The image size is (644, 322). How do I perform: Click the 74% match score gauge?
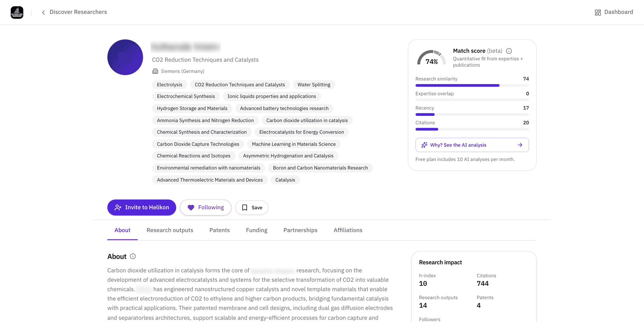(431, 58)
